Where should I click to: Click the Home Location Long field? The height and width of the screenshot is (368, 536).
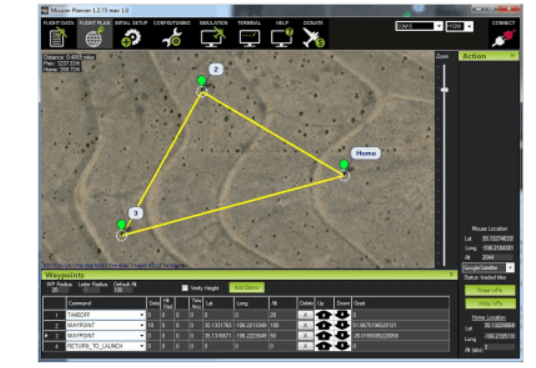pos(499,337)
